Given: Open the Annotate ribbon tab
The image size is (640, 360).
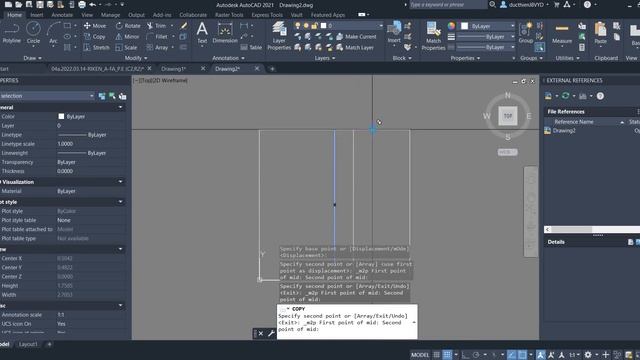Looking at the screenshot, I should click(x=62, y=15).
